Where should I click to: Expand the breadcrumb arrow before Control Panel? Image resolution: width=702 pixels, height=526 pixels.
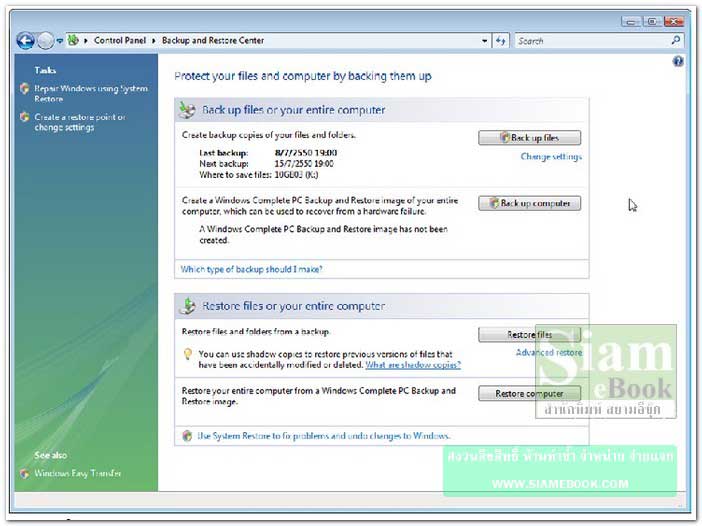pyautogui.click(x=86, y=41)
